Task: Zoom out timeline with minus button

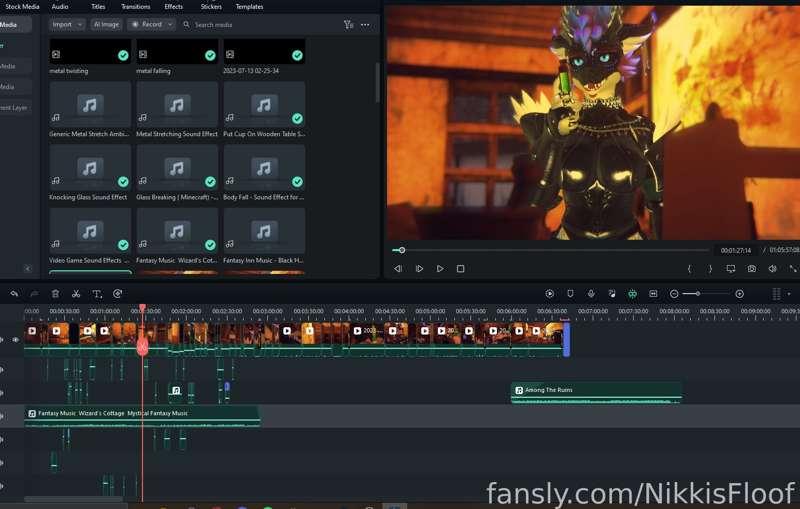Action: click(x=674, y=294)
